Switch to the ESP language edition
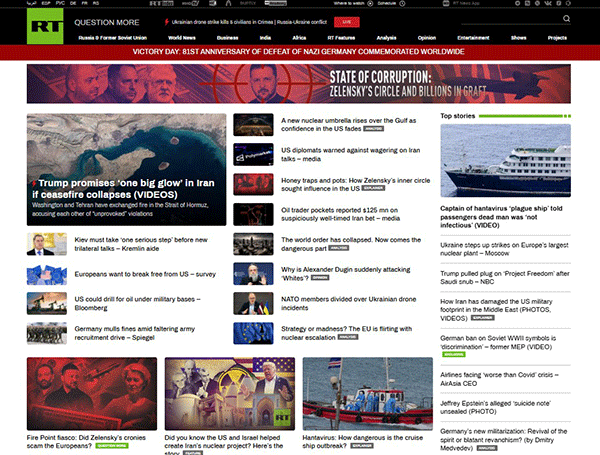The height and width of the screenshot is (455, 600). [46, 3]
